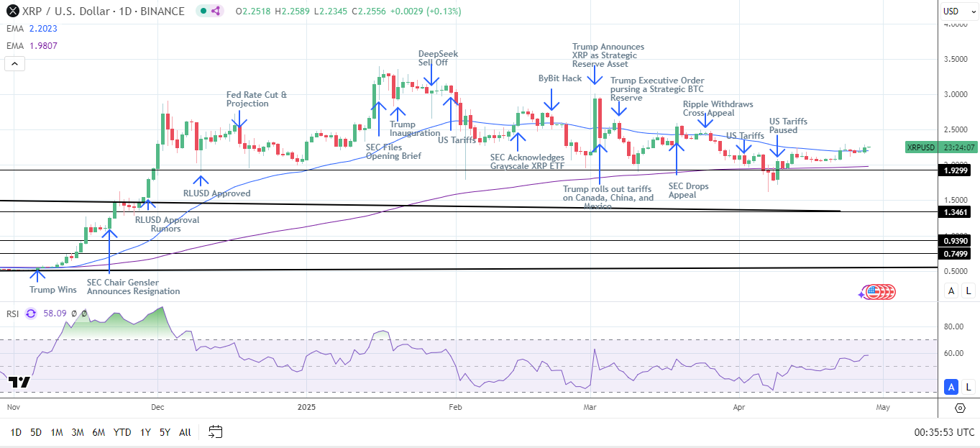This screenshot has height=448, width=980.
Task: Click the TradingView globe watermark on the chart
Action: pos(878,291)
